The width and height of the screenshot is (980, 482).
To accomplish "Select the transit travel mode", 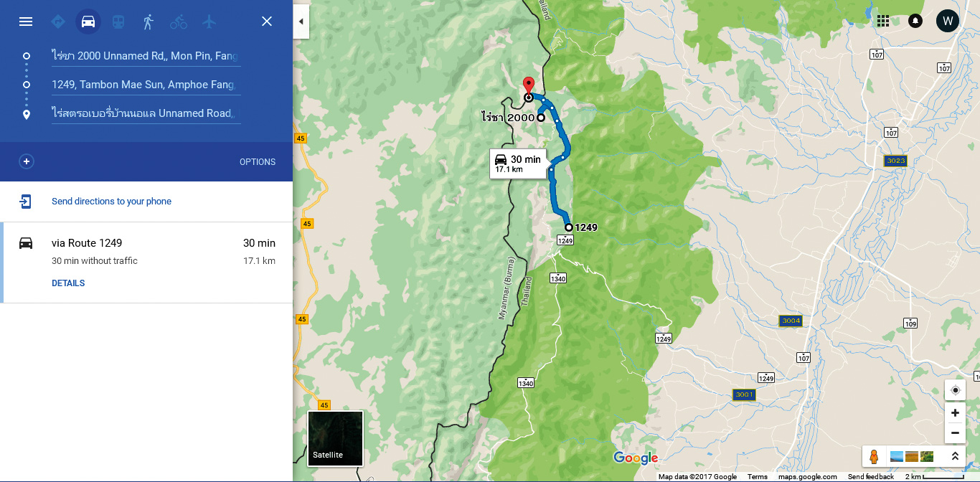I will coord(118,22).
